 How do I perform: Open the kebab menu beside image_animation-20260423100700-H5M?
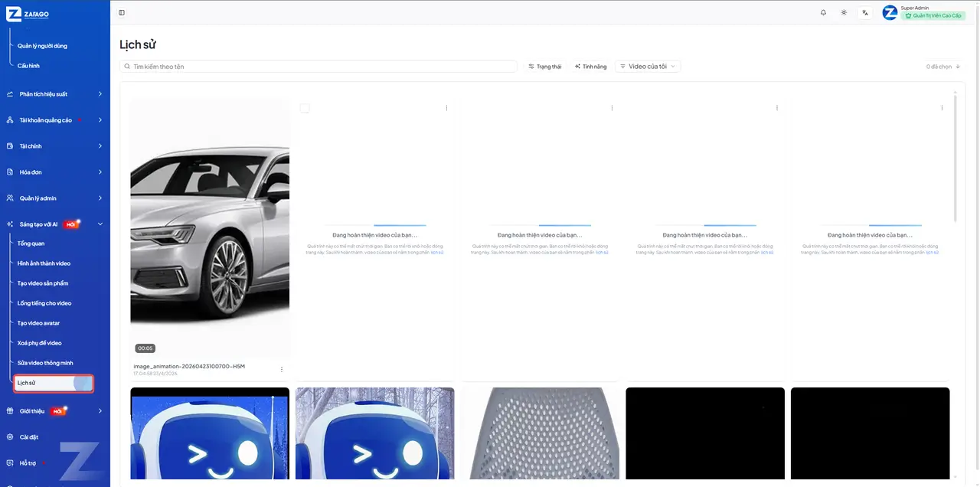[x=282, y=369]
